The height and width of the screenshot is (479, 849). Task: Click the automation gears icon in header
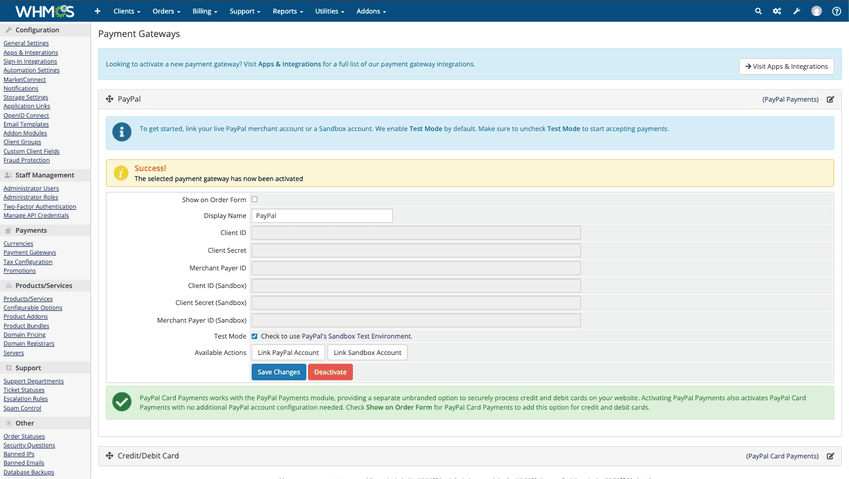(777, 11)
